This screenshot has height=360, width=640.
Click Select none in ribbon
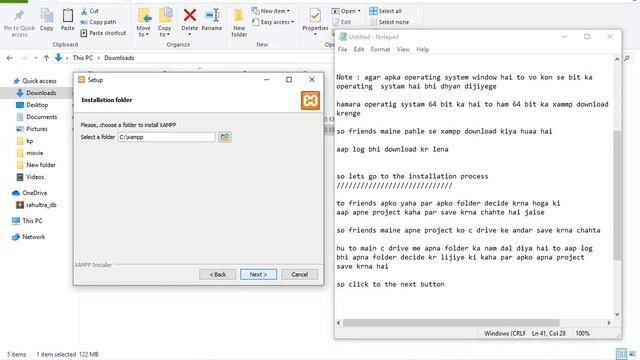389,22
